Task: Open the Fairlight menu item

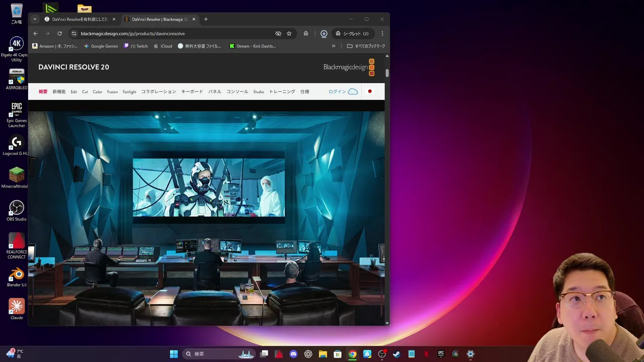Action: point(129,92)
